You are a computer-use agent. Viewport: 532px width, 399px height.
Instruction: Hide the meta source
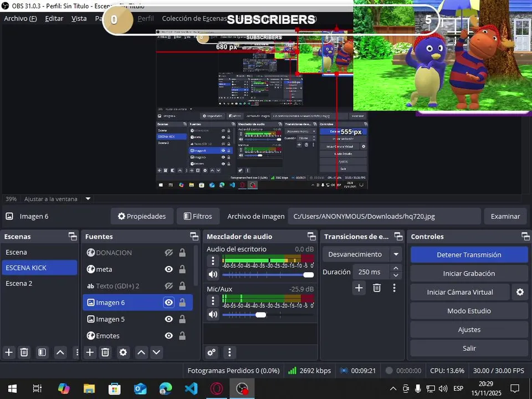tap(168, 269)
